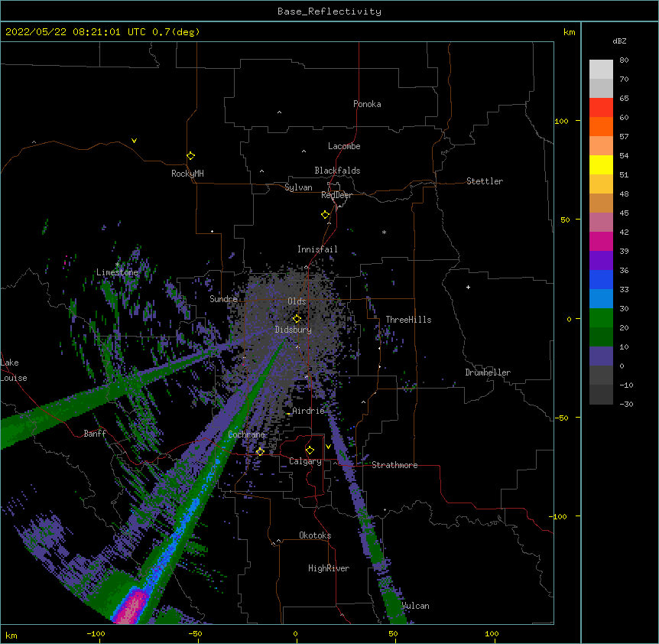The height and width of the screenshot is (644, 659).
Task: Click the Lacombe city label
Action: pos(344,146)
